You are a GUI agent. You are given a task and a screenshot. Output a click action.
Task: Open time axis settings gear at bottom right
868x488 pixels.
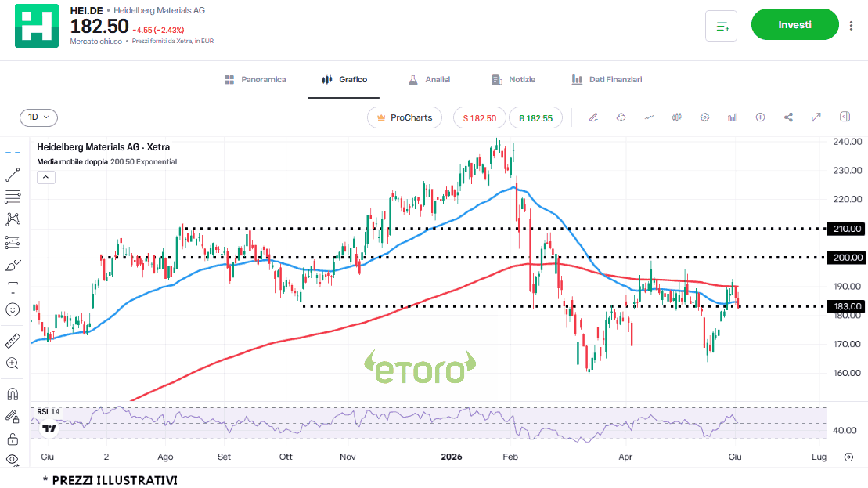click(848, 457)
